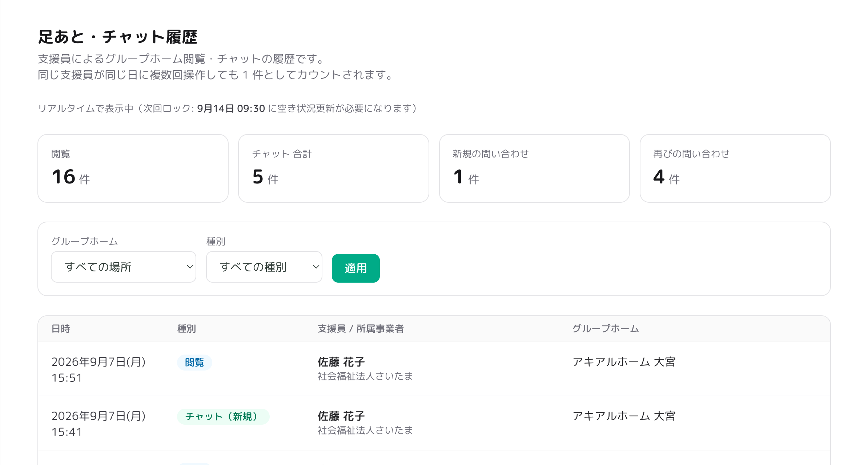Screen dimensions: 868x465
Task: Click the 9月14日 09:30 lock time text
Action: 231,109
